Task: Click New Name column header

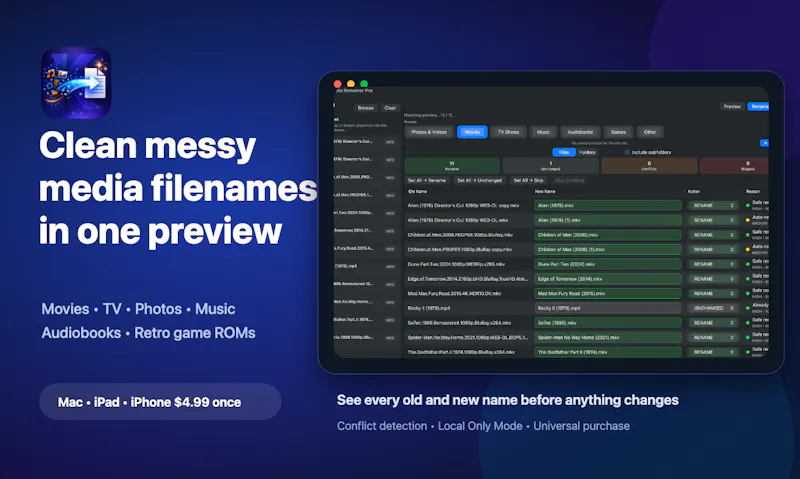Action: (x=545, y=192)
